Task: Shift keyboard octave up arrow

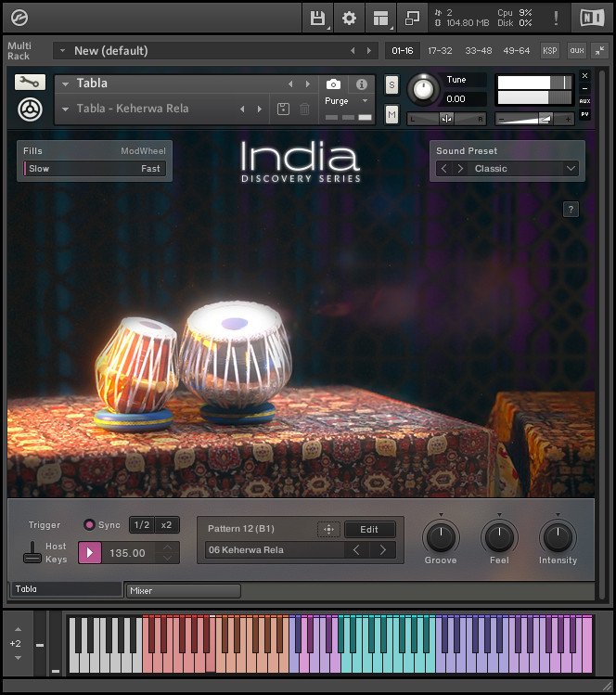Action: (18, 629)
